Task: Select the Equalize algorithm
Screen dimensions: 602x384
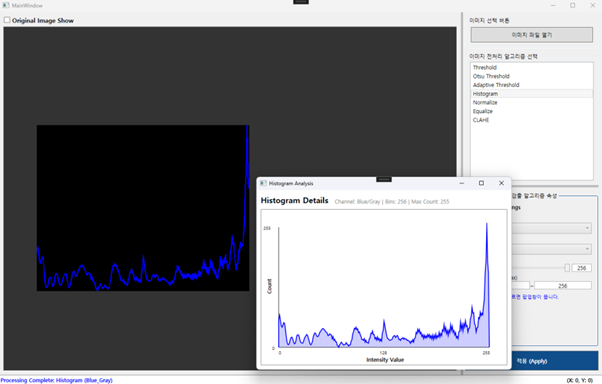Action: [x=532, y=111]
